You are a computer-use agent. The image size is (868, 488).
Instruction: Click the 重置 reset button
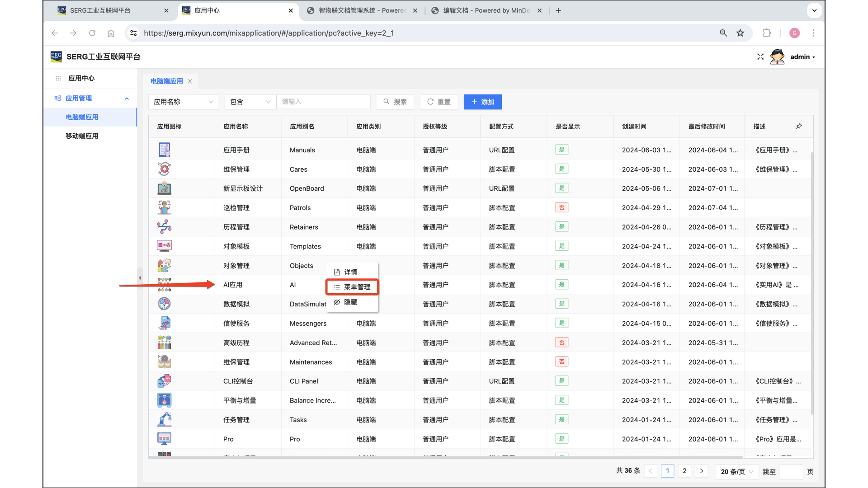(x=439, y=102)
